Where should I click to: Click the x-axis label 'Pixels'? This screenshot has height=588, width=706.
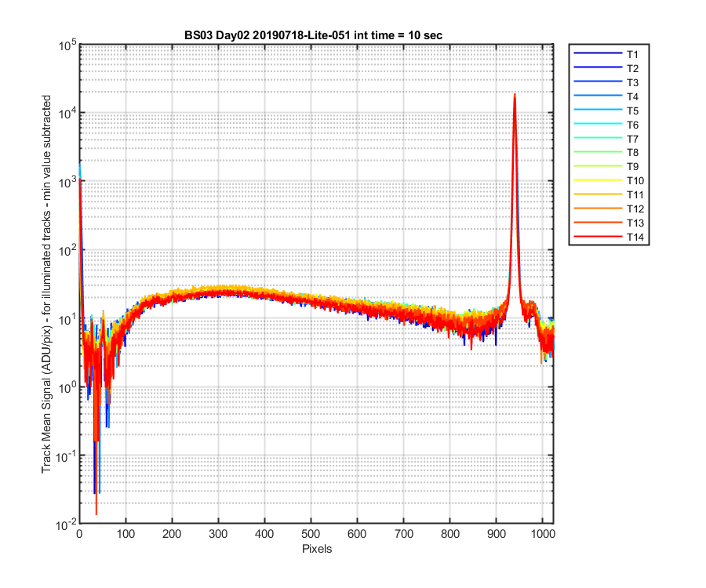(317, 549)
